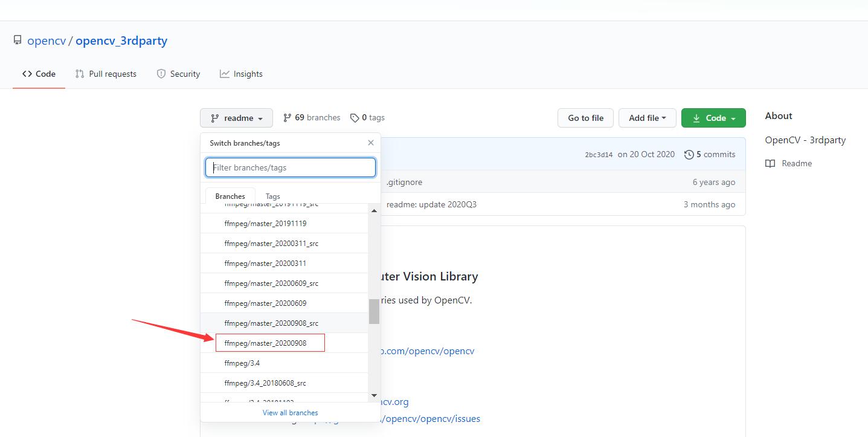Screen dimensions: 868x437
Task: Click the graph icon next to Insights
Action: [x=223, y=73]
